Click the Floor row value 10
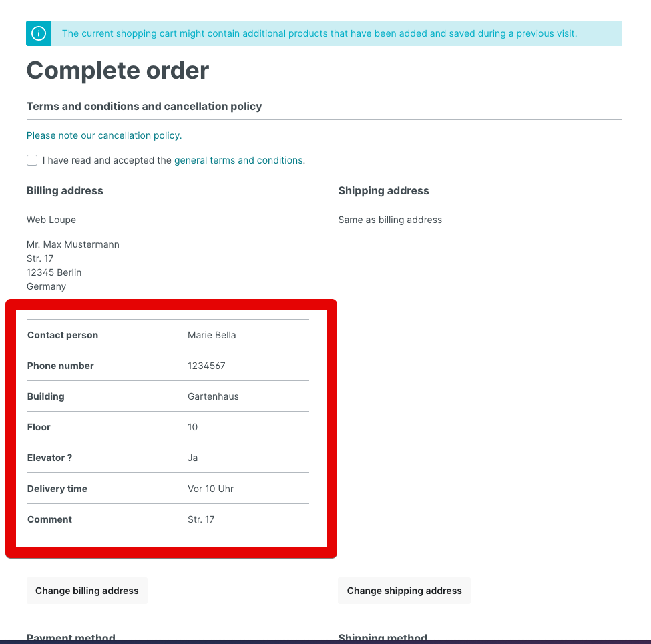651x644 pixels. pos(193,427)
